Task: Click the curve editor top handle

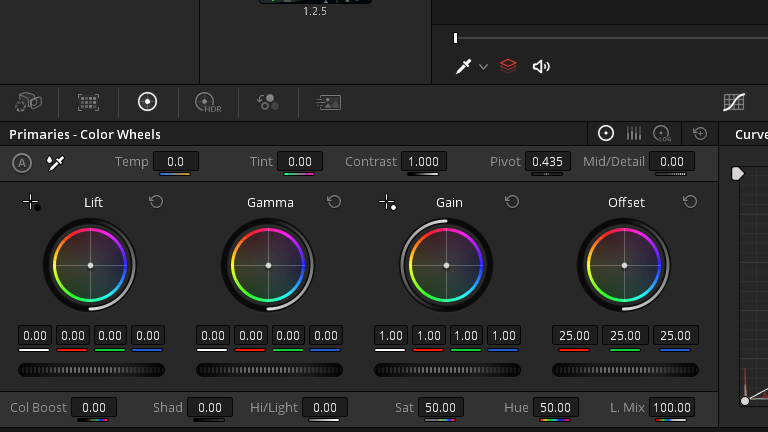Action: coord(738,174)
